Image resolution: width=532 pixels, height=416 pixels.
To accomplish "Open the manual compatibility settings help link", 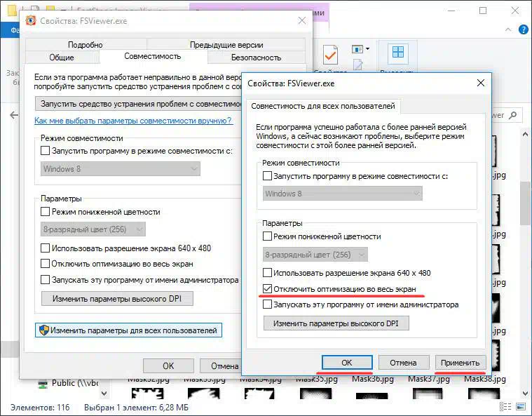I will tap(133, 121).
